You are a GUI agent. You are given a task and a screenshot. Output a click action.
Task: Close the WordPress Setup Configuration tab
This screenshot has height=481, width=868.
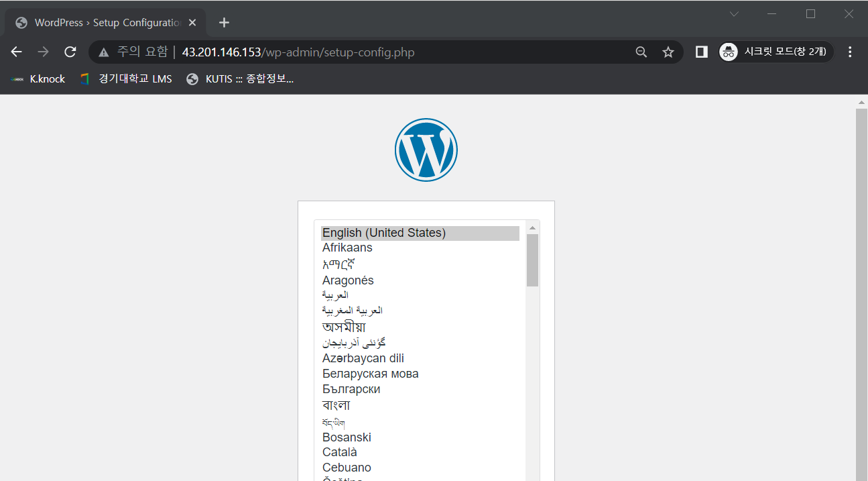(x=192, y=23)
